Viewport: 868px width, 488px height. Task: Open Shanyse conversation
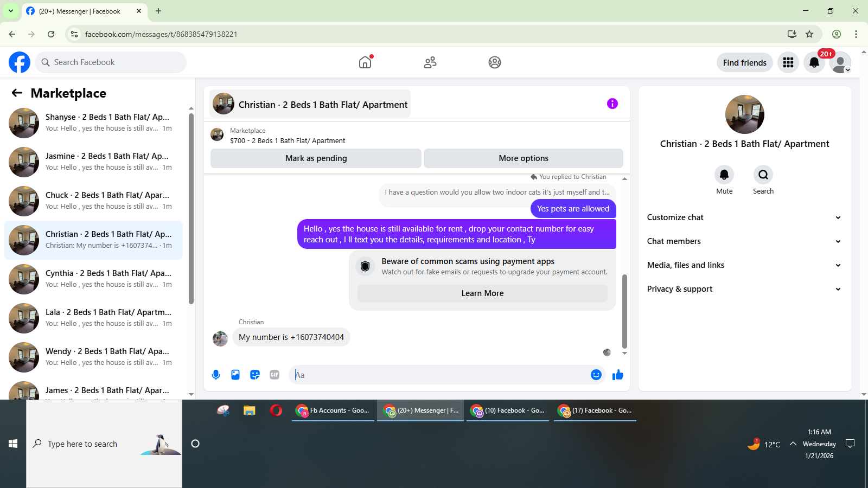click(x=93, y=123)
